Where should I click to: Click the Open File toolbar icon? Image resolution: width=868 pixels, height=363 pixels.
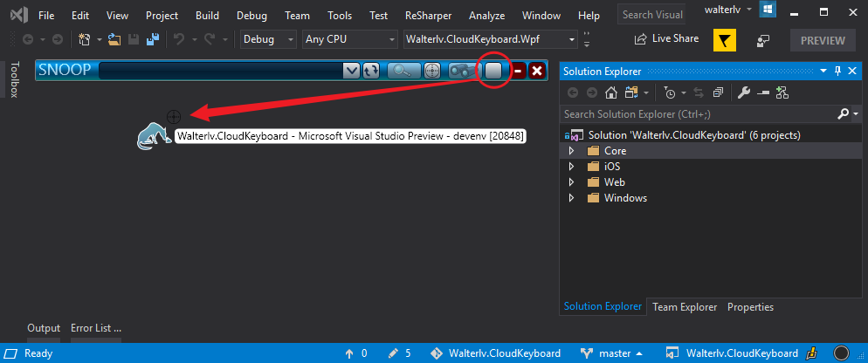click(114, 40)
